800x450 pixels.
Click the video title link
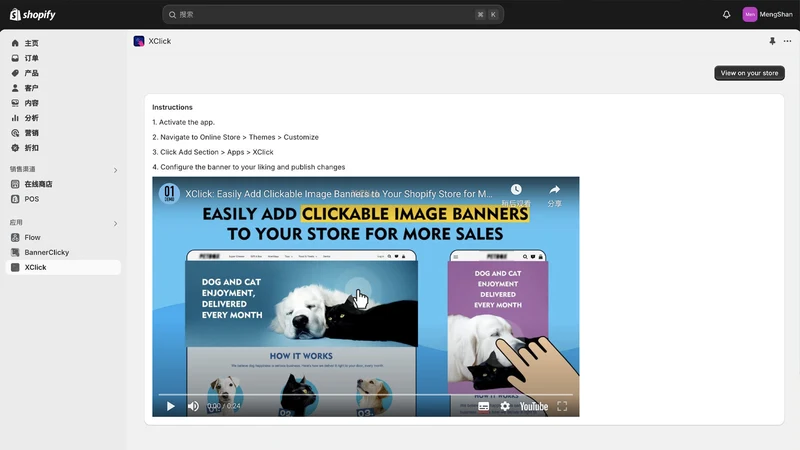[339, 194]
